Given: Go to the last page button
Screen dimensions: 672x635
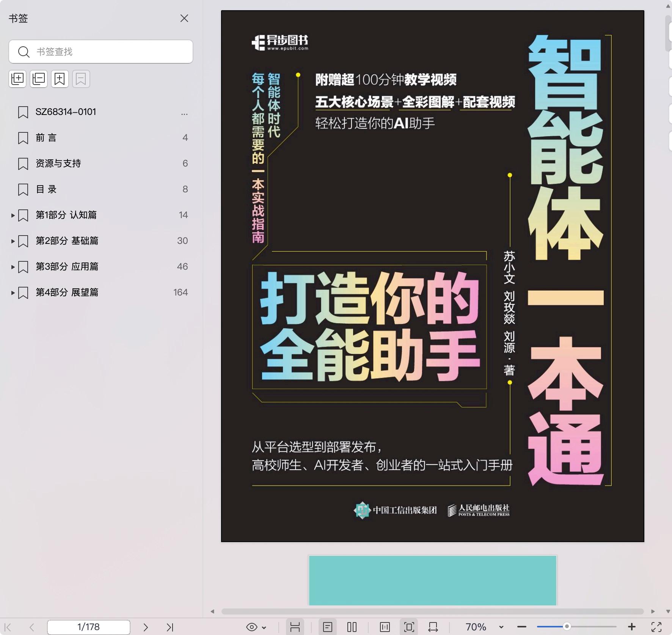Looking at the screenshot, I should [170, 627].
